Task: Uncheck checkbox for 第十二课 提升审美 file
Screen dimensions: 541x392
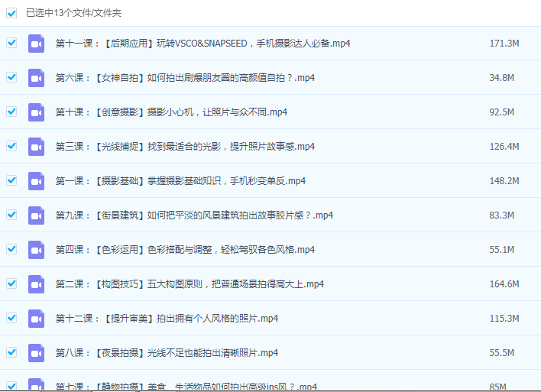Action: click(11, 318)
